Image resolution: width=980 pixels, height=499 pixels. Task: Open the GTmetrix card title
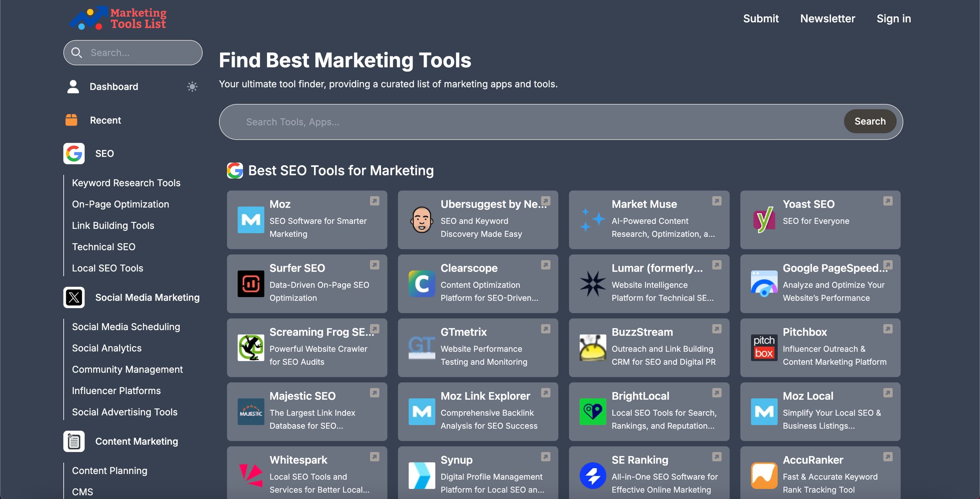pyautogui.click(x=463, y=332)
